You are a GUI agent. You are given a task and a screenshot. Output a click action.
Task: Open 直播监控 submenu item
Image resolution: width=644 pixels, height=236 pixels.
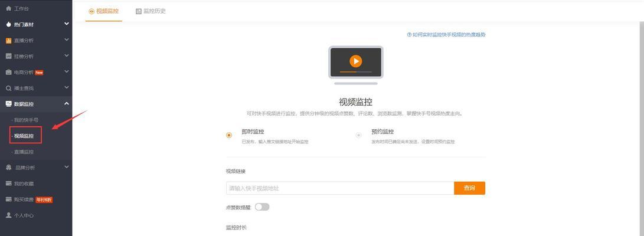click(24, 152)
